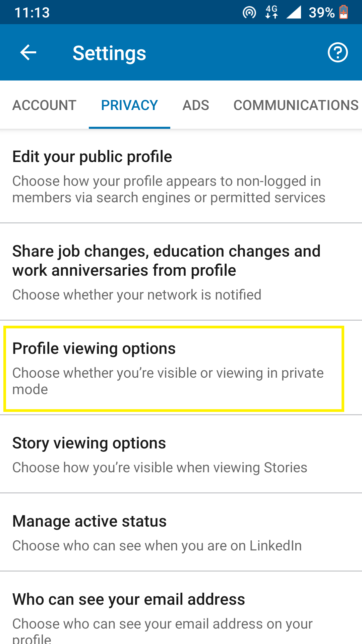Select the PRIVACY tab
This screenshot has height=644, width=362.
pyautogui.click(x=129, y=105)
